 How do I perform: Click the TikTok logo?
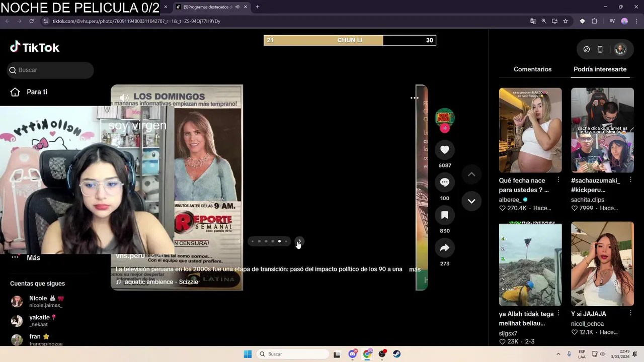(35, 47)
